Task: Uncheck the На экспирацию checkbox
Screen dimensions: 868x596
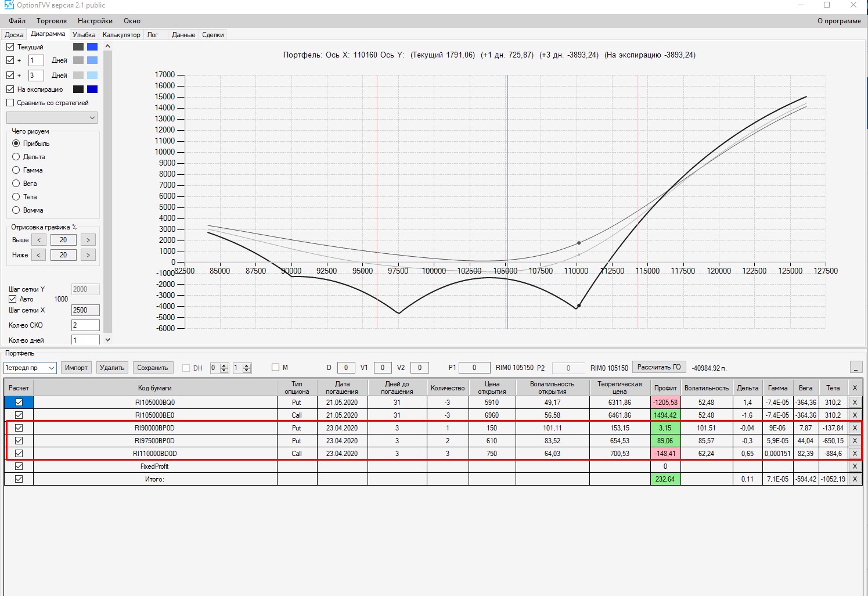Action: point(10,89)
